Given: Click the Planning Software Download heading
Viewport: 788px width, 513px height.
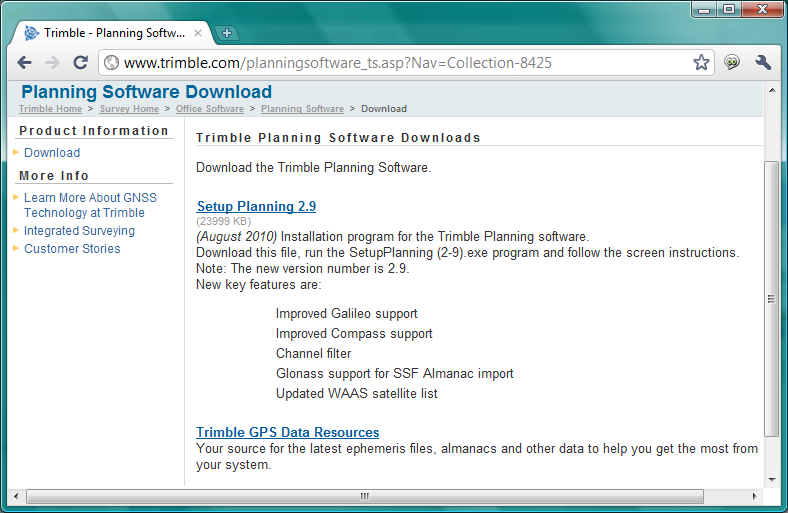Looking at the screenshot, I should click(146, 92).
